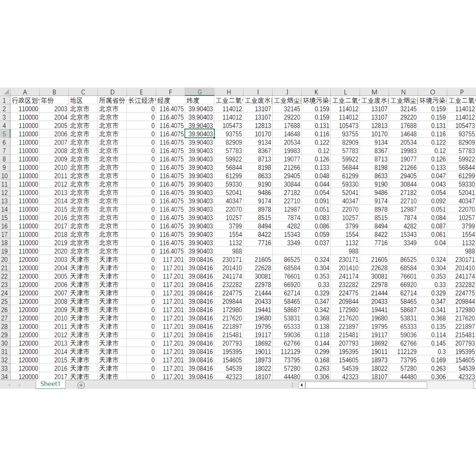Click the 工业烟尘 header in column J
476x476 pixels.
pos(287,100)
